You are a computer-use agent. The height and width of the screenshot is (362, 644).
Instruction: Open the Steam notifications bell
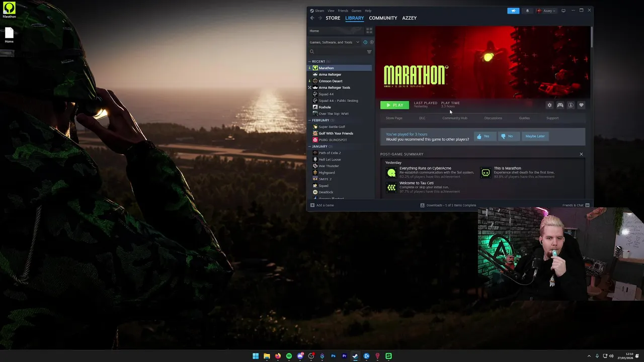pyautogui.click(x=527, y=11)
